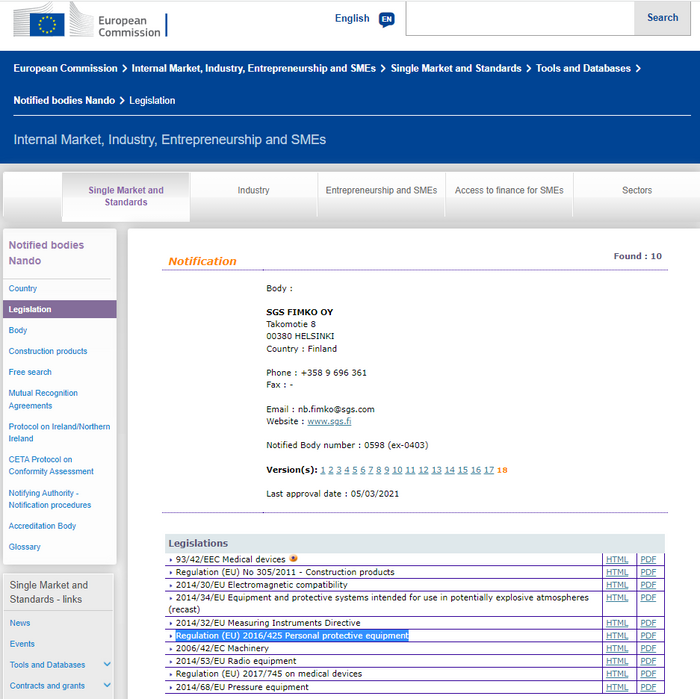
Task: Select the Access to finance for SMEs tab
Action: (x=509, y=190)
